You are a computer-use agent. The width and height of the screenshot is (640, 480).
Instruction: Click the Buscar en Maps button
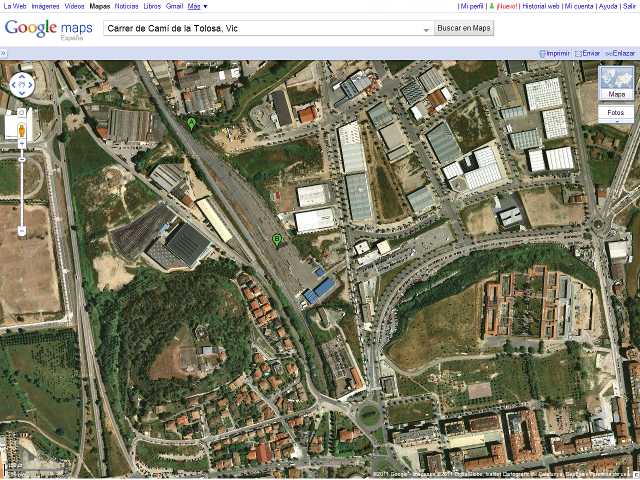[464, 29]
